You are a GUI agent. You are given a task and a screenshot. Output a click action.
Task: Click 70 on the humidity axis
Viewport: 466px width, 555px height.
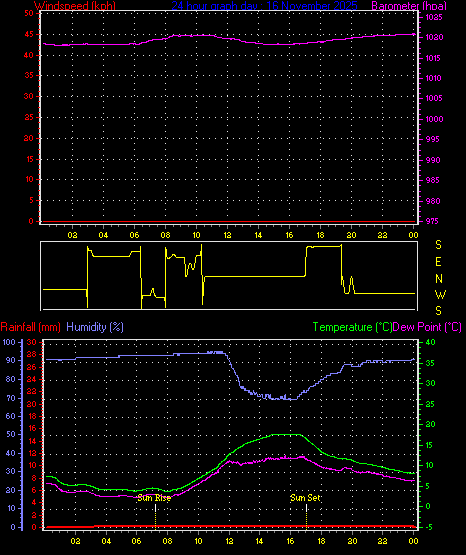(x=11, y=398)
